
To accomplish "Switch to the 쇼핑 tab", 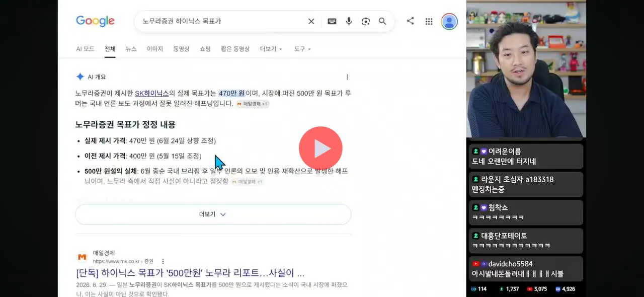I will 205,49.
